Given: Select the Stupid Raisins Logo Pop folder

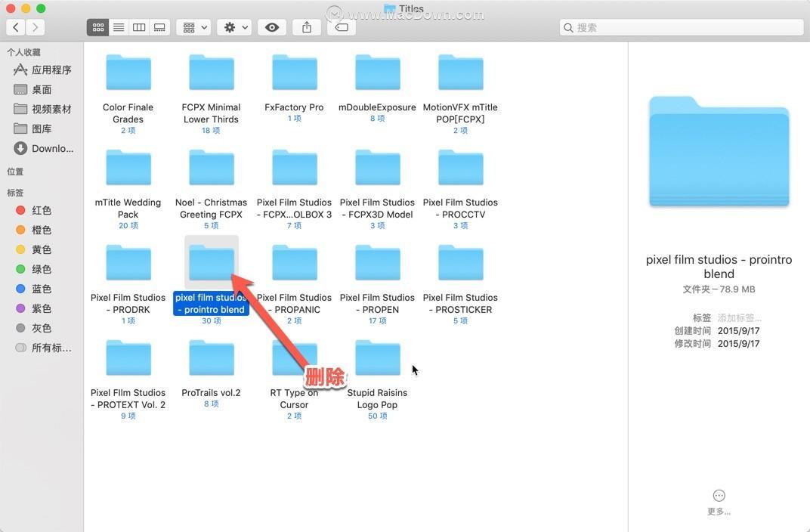Looking at the screenshot, I should click(378, 358).
